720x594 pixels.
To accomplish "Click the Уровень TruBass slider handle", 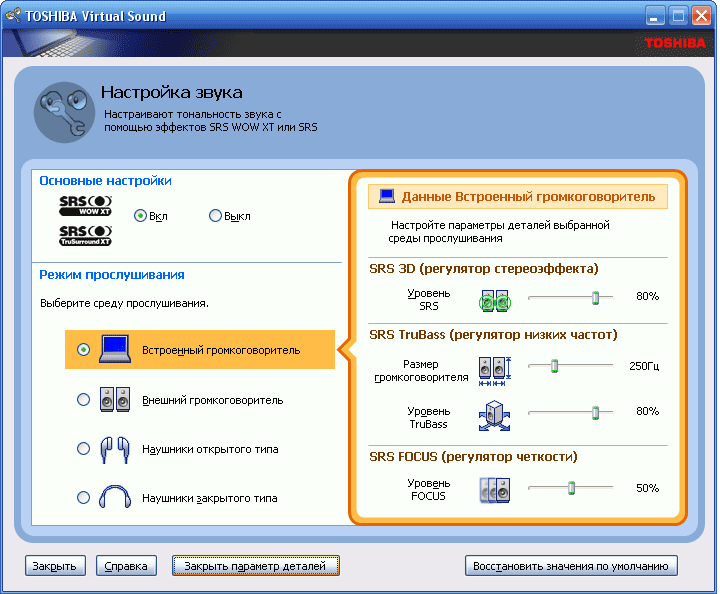I will tap(595, 413).
